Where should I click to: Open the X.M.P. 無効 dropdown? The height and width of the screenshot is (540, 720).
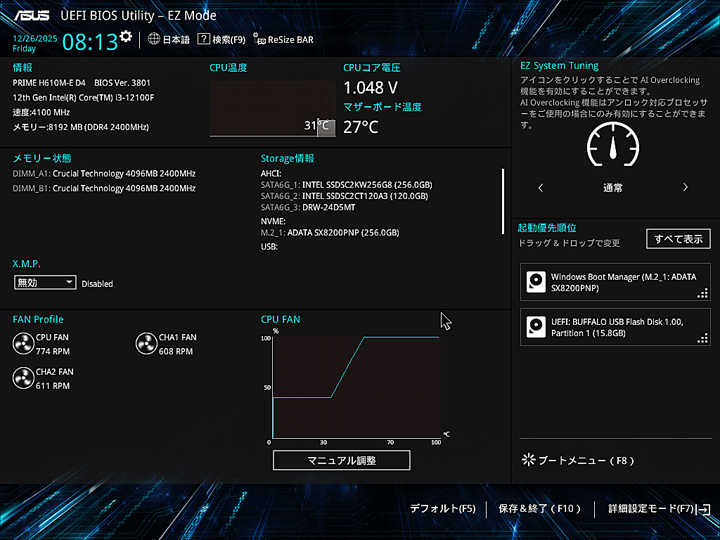coord(45,283)
